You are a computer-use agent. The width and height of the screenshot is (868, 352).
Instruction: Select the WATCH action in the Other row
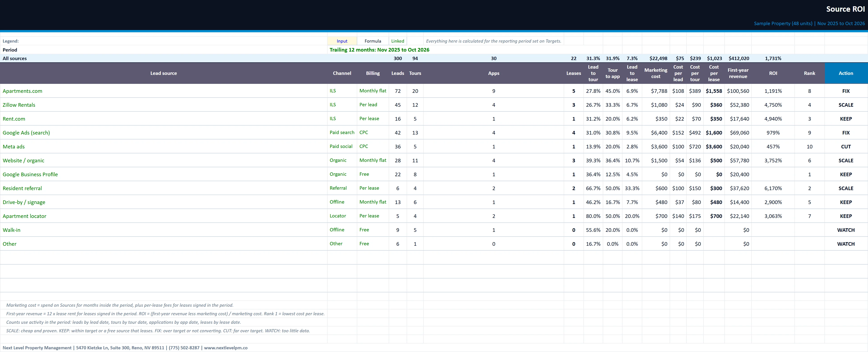coord(846,244)
